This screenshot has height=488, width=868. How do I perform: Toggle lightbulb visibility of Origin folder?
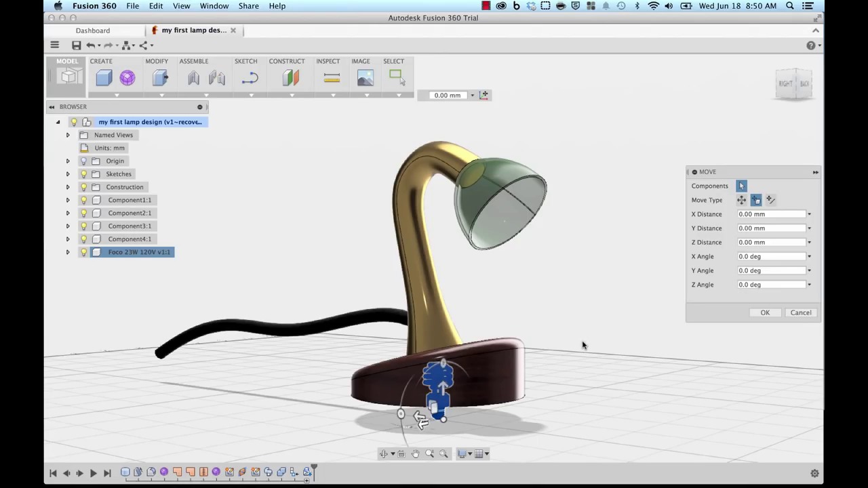(x=83, y=161)
